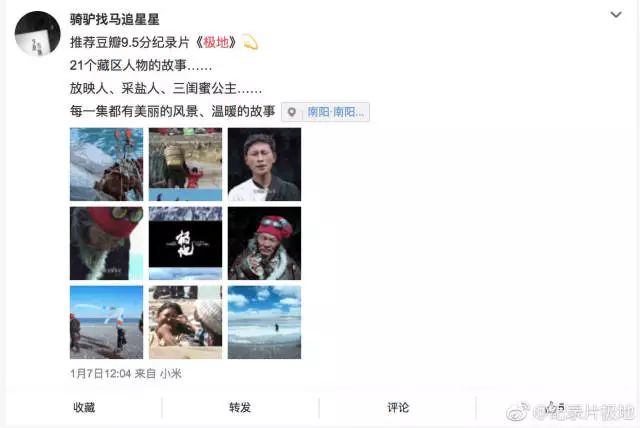View the salt lake landscape thumbnail
Image resolution: width=640 pixels, height=428 pixels.
tap(264, 322)
